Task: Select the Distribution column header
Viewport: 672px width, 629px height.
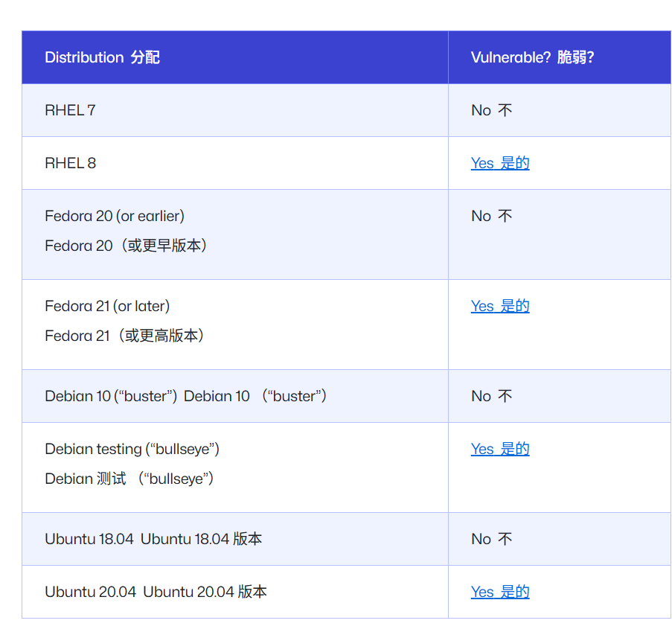Action: [x=235, y=57]
